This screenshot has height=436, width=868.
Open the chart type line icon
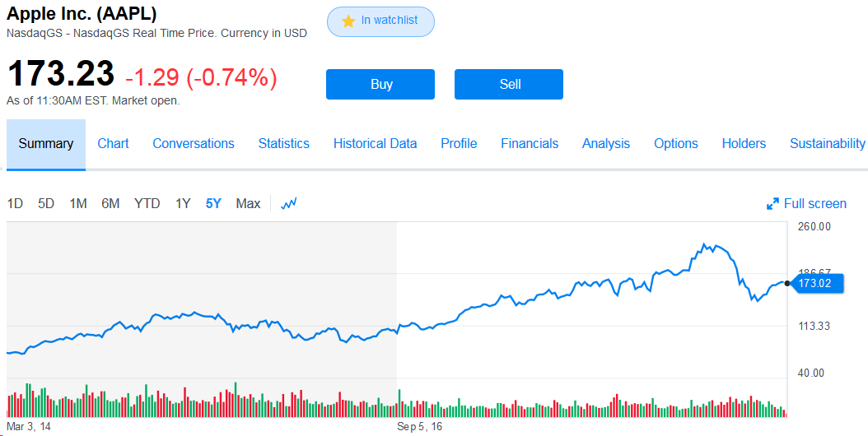point(289,204)
